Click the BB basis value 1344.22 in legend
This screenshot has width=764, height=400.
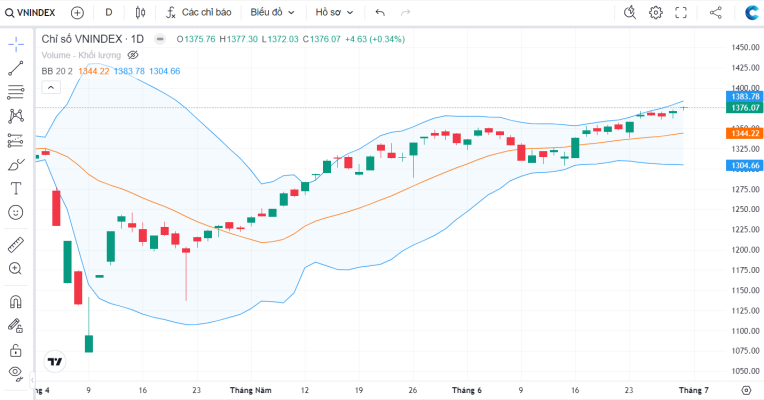coord(94,71)
